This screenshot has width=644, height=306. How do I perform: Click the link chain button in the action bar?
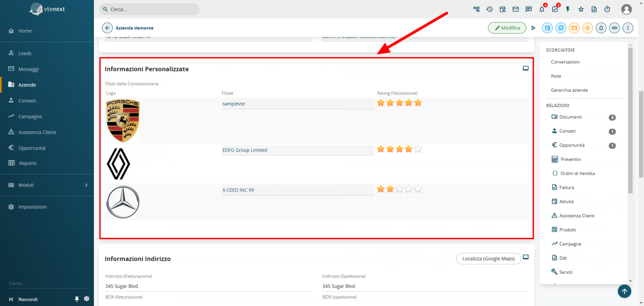tap(614, 28)
